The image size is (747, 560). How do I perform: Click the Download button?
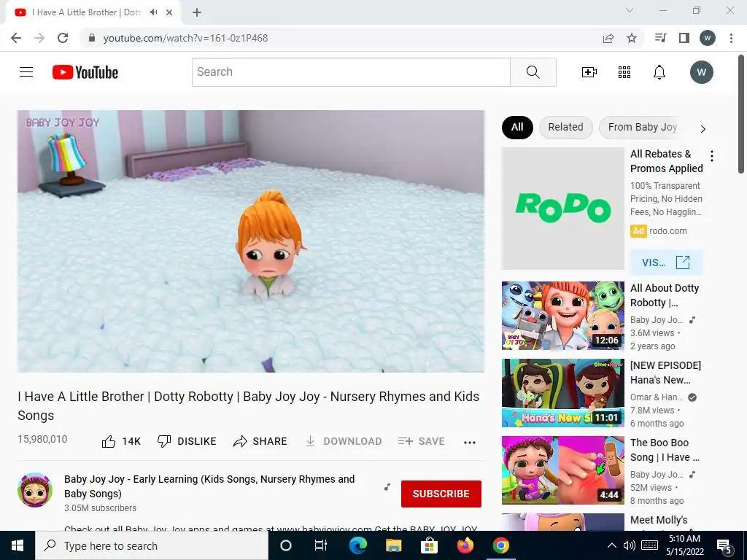pos(344,441)
